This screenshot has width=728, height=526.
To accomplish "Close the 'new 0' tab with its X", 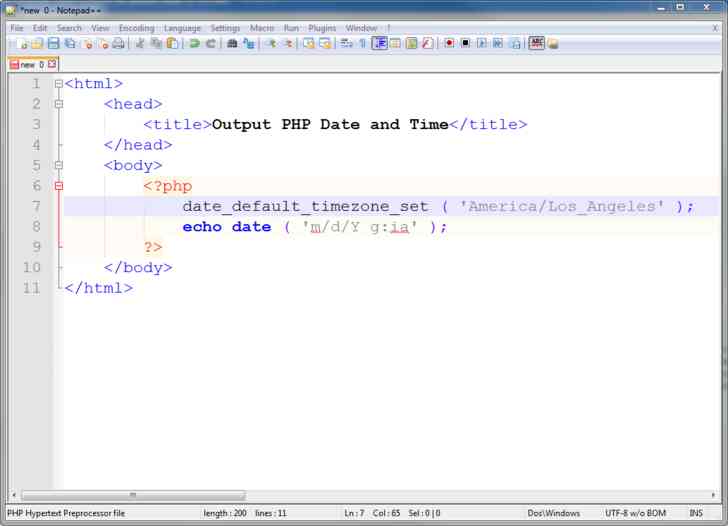I will pyautogui.click(x=52, y=64).
